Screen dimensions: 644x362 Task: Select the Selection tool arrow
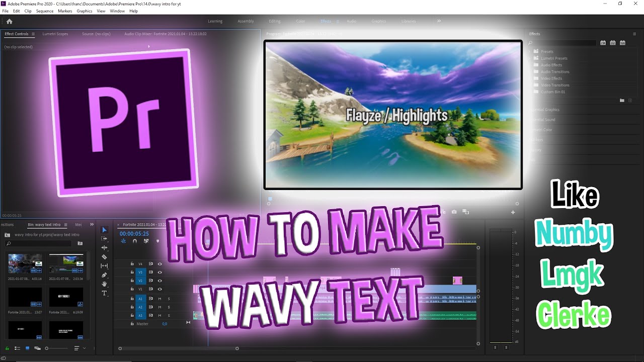point(105,230)
